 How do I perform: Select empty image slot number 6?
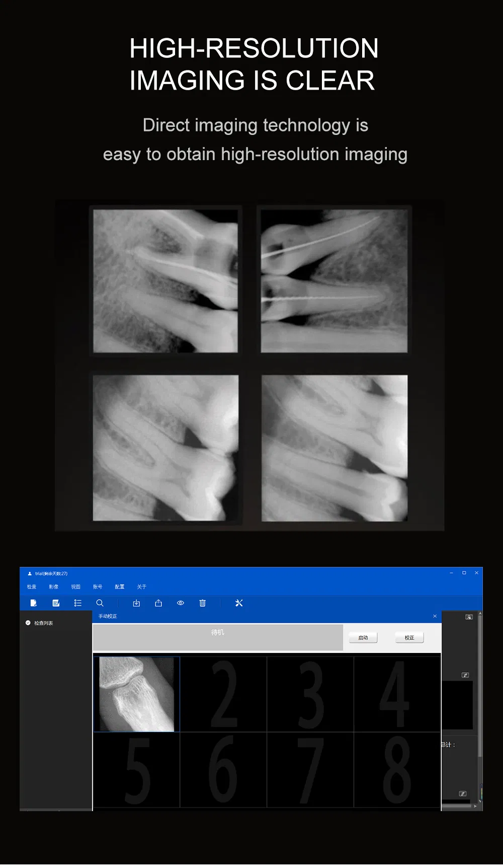click(x=223, y=769)
